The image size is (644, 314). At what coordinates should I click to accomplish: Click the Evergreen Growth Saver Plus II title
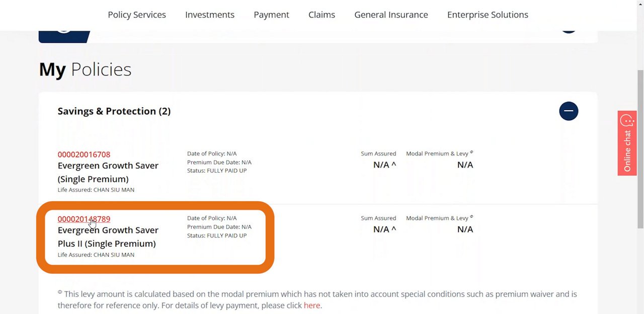click(x=108, y=237)
